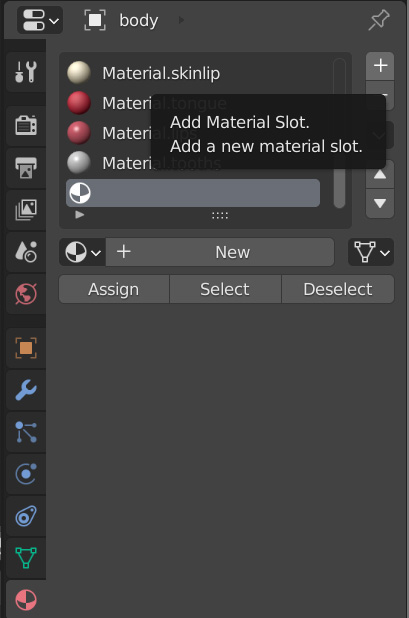Image resolution: width=409 pixels, height=618 pixels.
Task: Open Object Data mesh properties tab
Action: pos(26,558)
